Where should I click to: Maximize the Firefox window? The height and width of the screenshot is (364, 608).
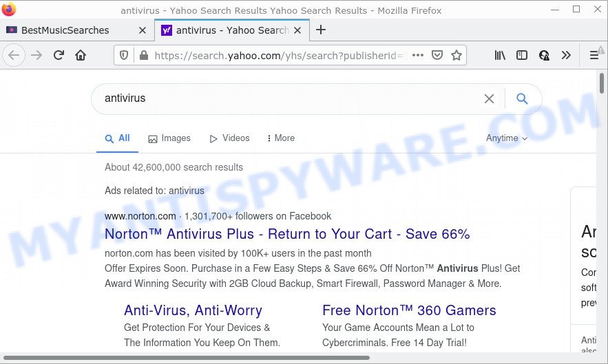click(576, 9)
